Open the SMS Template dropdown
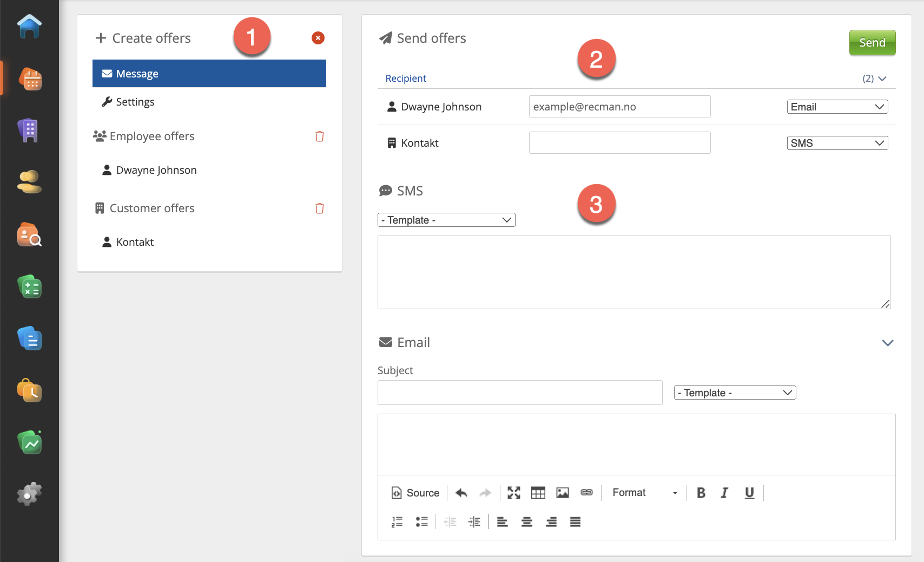 446,220
